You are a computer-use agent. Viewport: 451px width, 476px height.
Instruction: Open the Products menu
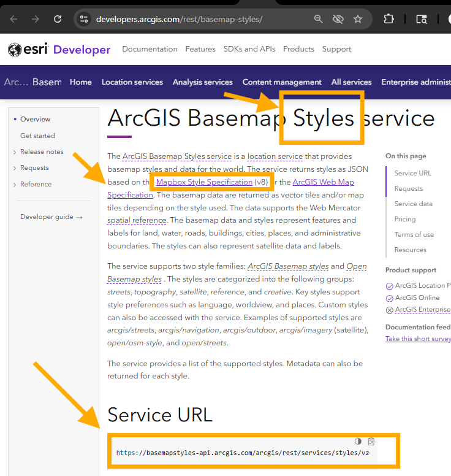pyautogui.click(x=299, y=49)
